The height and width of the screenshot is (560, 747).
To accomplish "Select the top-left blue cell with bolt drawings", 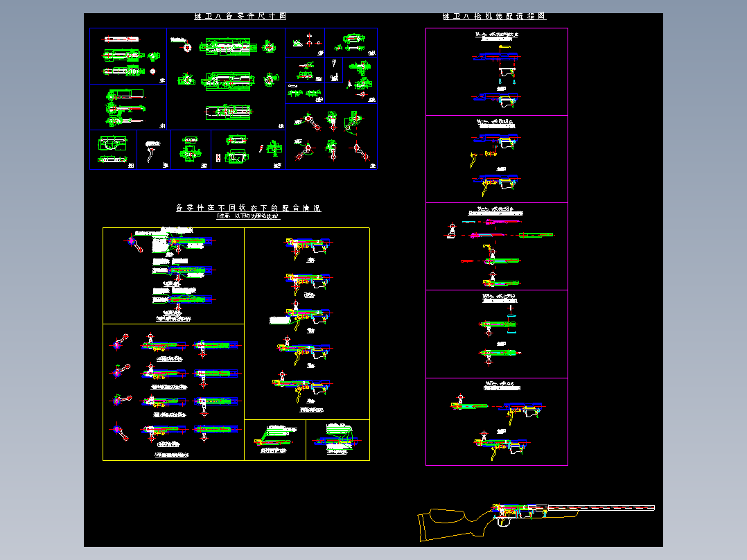I will (128, 56).
